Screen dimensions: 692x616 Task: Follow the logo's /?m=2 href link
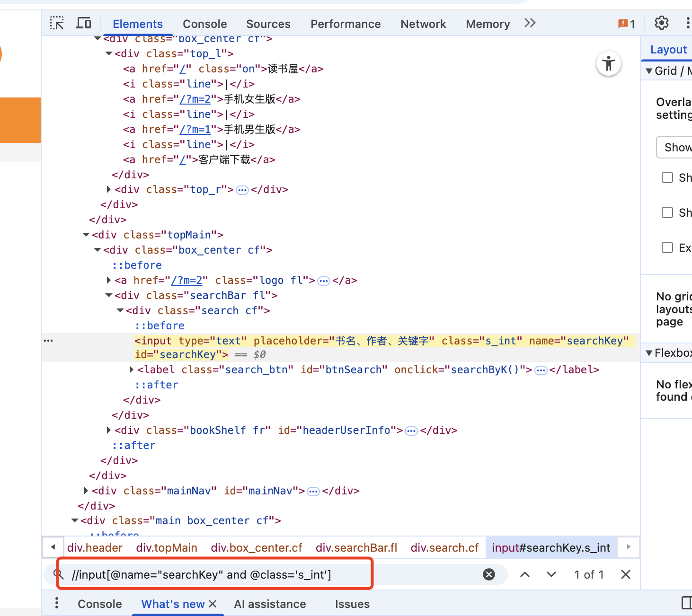186,281
